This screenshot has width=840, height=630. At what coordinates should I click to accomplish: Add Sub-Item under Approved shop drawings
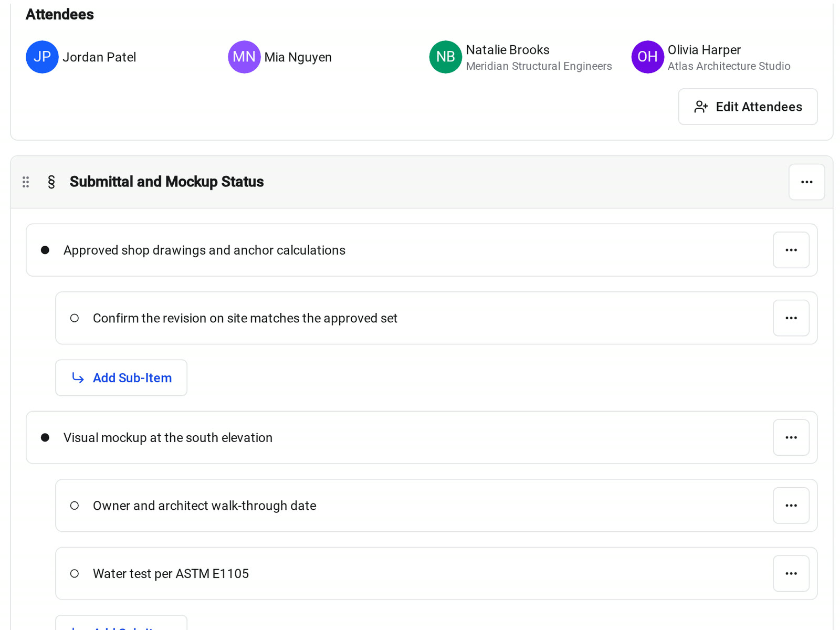point(121,377)
